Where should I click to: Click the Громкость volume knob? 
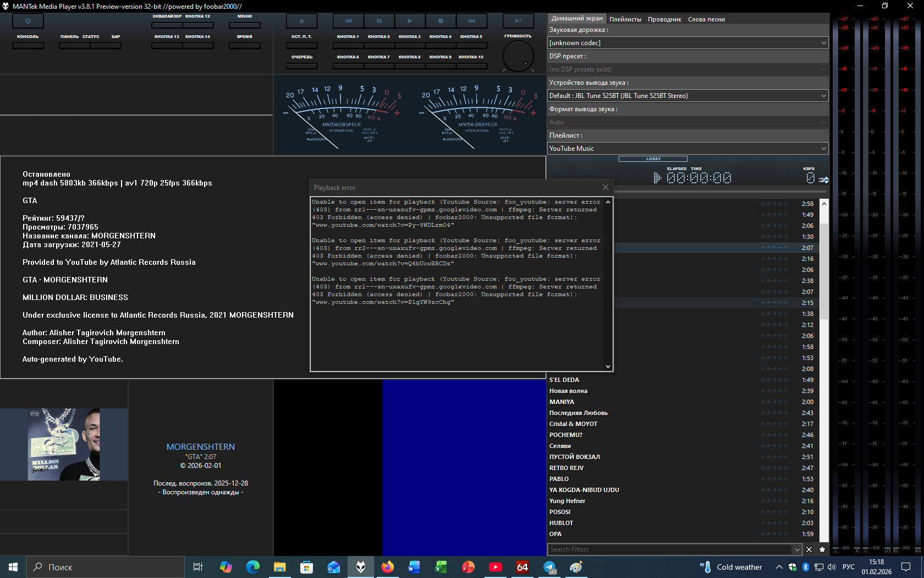point(518,56)
